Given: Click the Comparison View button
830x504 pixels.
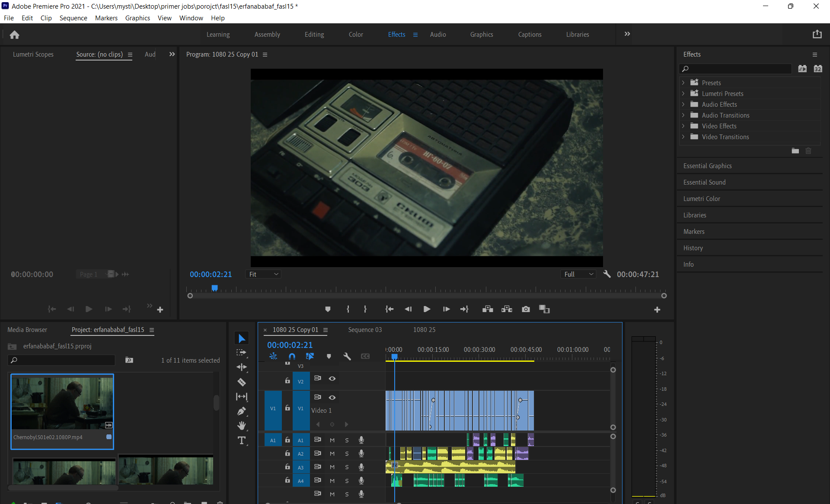Looking at the screenshot, I should 544,309.
